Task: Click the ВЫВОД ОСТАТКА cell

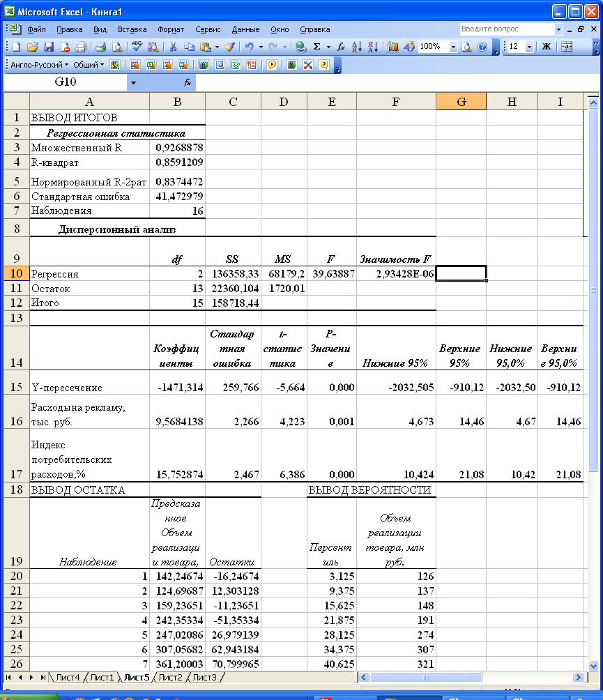Action: pos(89,489)
